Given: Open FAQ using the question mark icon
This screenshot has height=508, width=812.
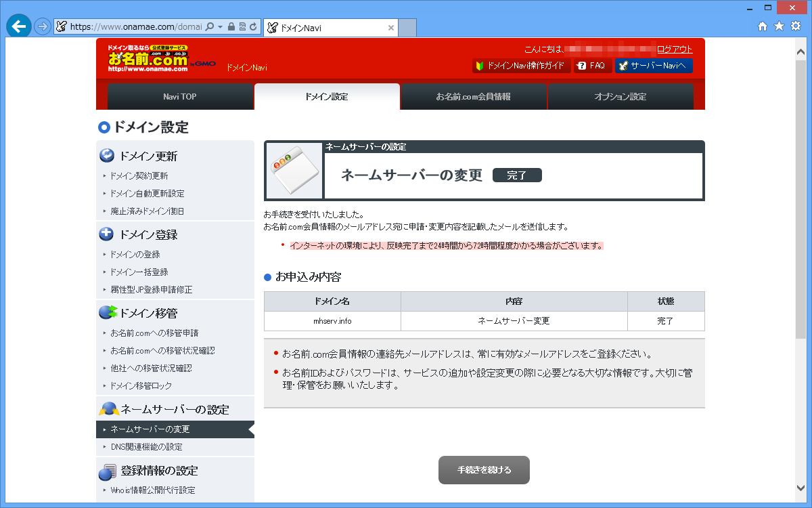Looking at the screenshot, I should click(592, 66).
